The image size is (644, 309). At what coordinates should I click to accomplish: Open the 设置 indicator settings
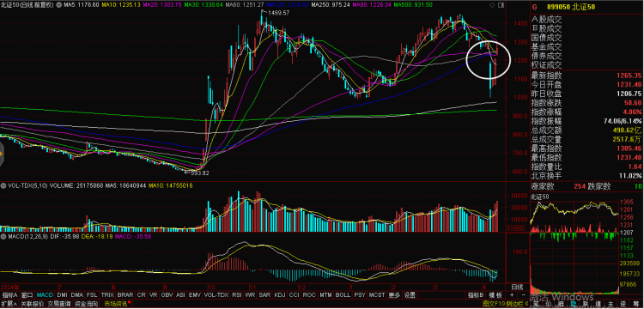409,295
